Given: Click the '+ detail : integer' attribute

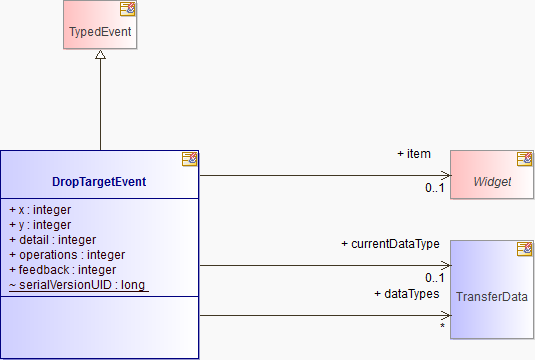Looking at the screenshot, I should point(53,240).
